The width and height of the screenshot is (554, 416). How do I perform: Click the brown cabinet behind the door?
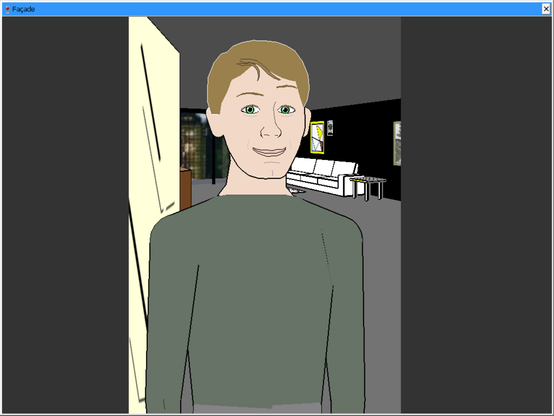click(x=185, y=189)
